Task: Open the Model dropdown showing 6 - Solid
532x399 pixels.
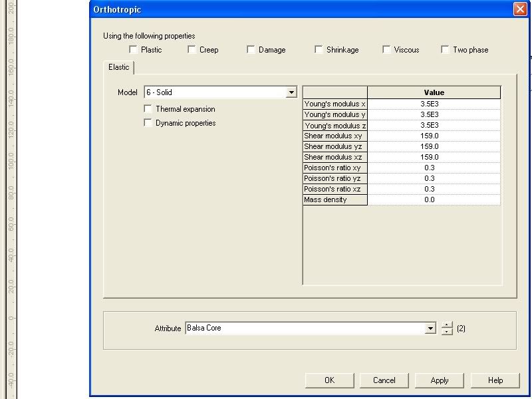Action: click(291, 92)
